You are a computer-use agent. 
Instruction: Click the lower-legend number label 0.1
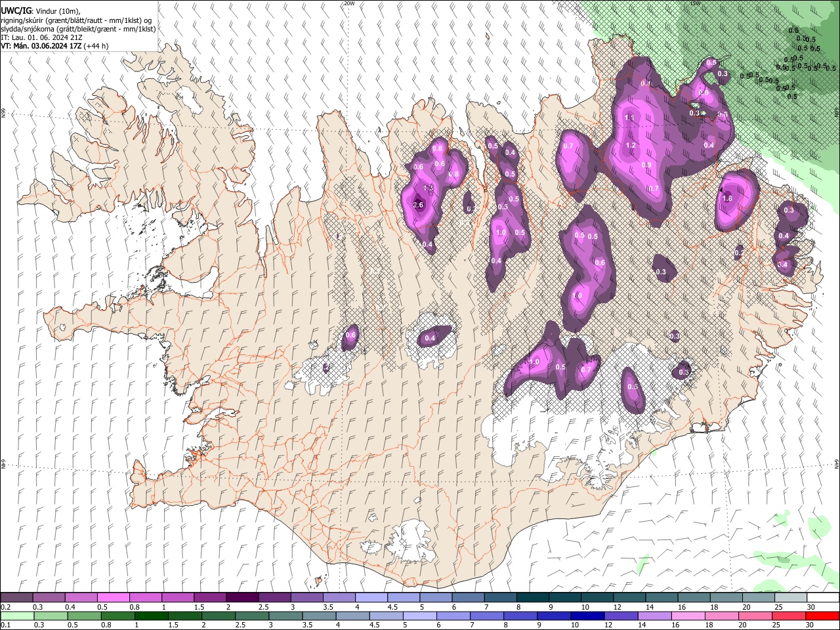[5, 625]
